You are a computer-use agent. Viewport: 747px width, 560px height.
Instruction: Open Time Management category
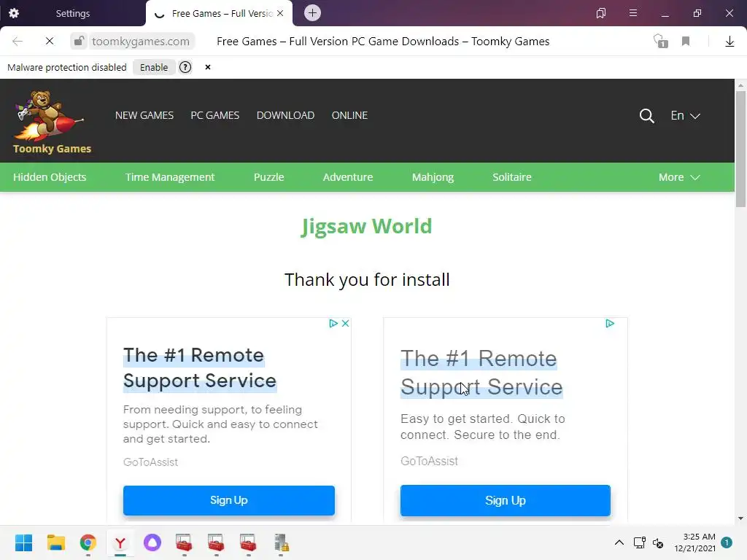click(169, 177)
